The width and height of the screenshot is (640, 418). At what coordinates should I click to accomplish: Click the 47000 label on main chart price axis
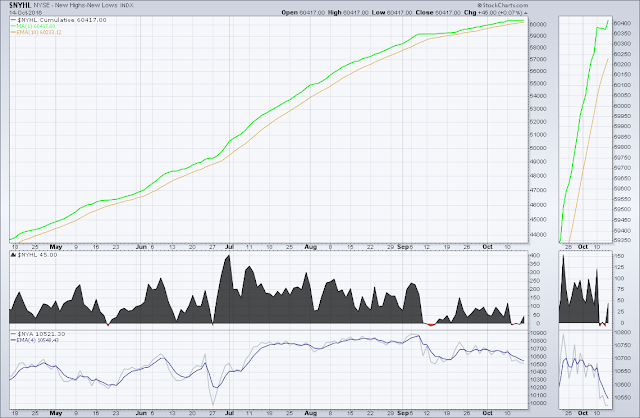coord(538,190)
